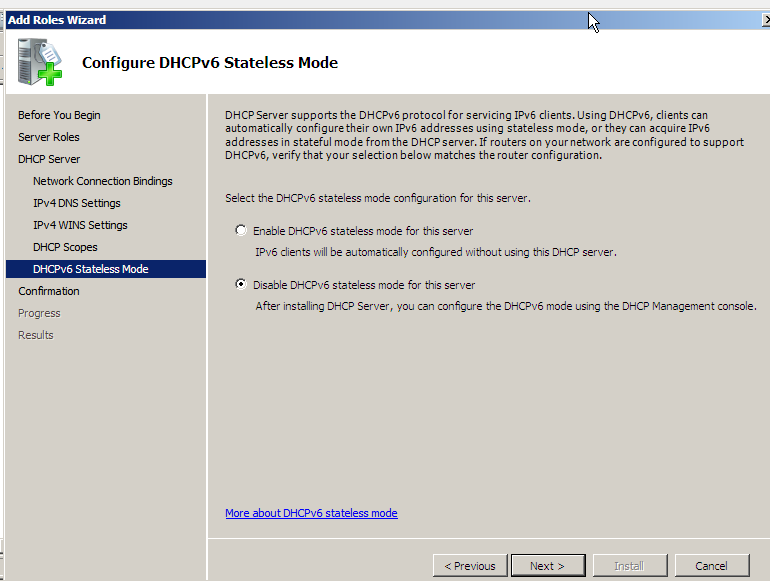Select the DHCPv6 Stateless Mode step
770x581 pixels.
click(106, 269)
